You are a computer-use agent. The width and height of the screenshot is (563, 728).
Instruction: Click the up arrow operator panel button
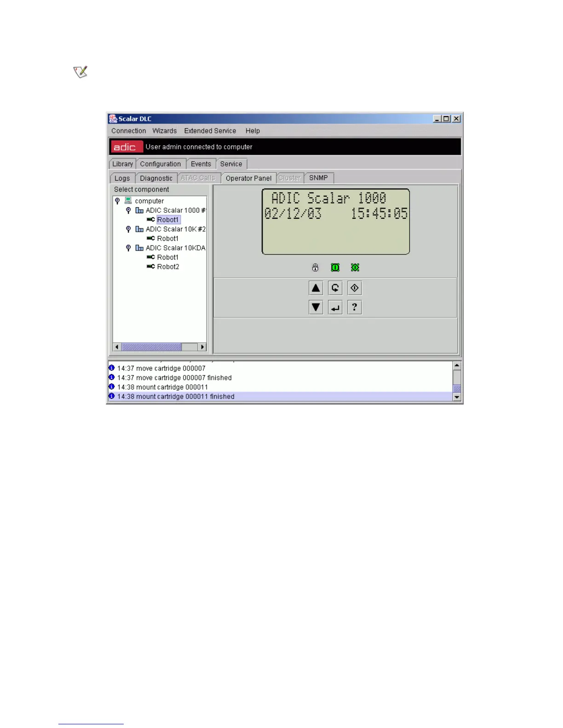(x=316, y=288)
